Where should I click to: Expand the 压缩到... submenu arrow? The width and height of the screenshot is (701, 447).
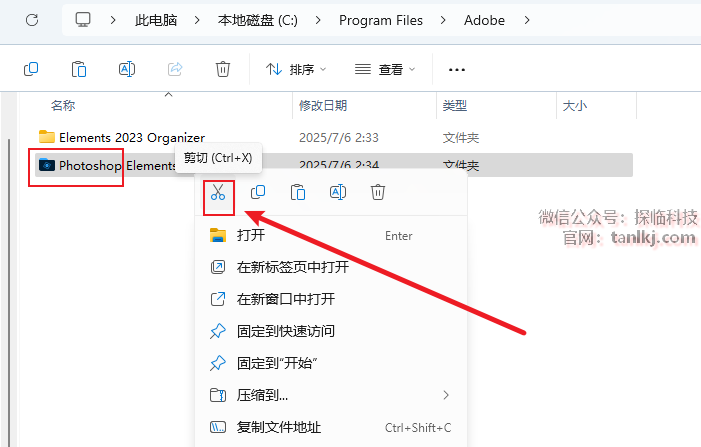coord(446,395)
